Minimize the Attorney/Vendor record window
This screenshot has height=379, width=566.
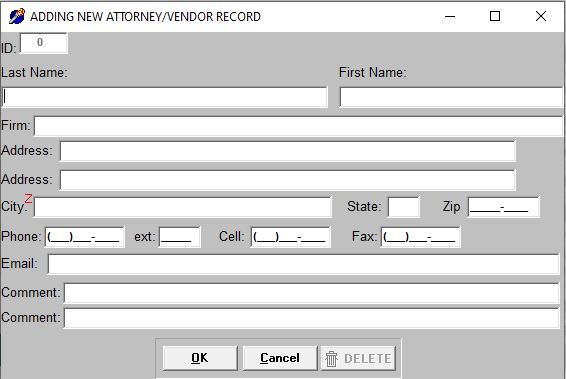[450, 16]
